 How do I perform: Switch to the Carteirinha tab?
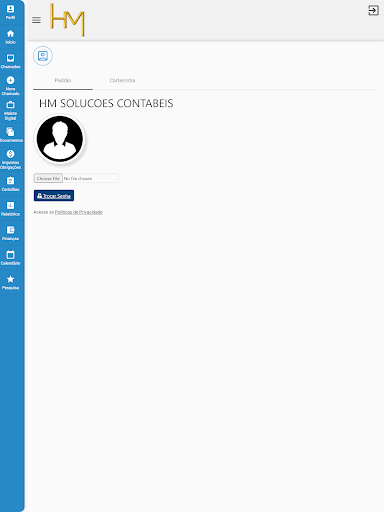tap(122, 80)
